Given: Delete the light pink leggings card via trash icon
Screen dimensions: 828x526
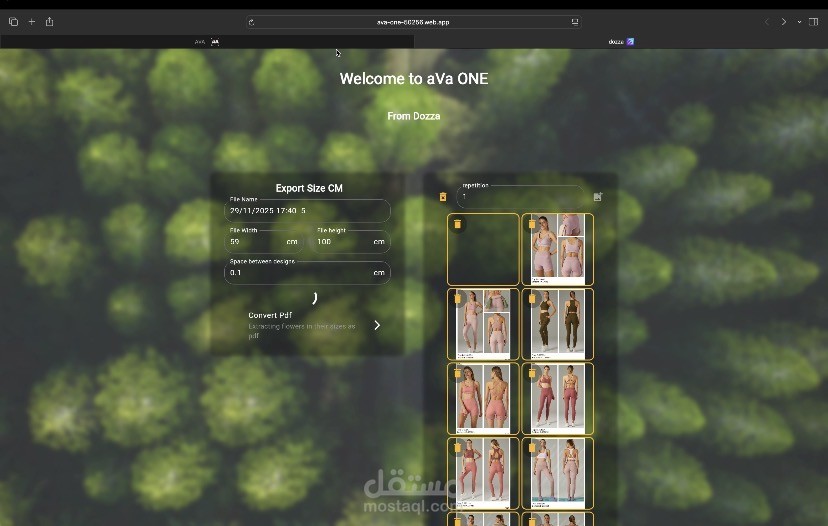Looking at the screenshot, I should click(457, 298).
